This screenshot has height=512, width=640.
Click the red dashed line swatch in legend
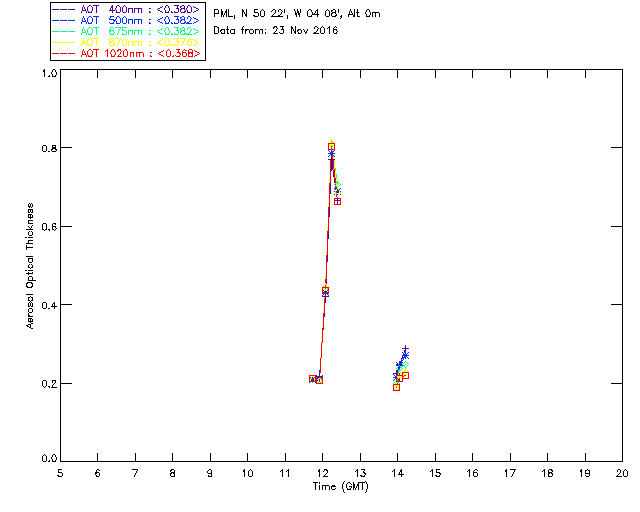pos(64,53)
